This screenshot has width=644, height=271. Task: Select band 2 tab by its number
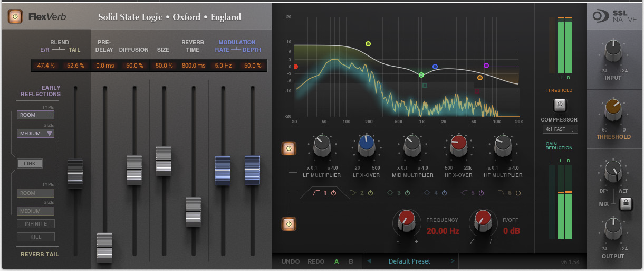(x=362, y=193)
